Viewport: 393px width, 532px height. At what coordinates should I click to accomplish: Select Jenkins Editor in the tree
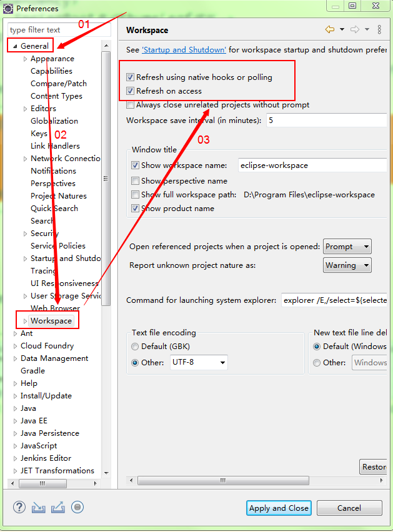tap(46, 458)
